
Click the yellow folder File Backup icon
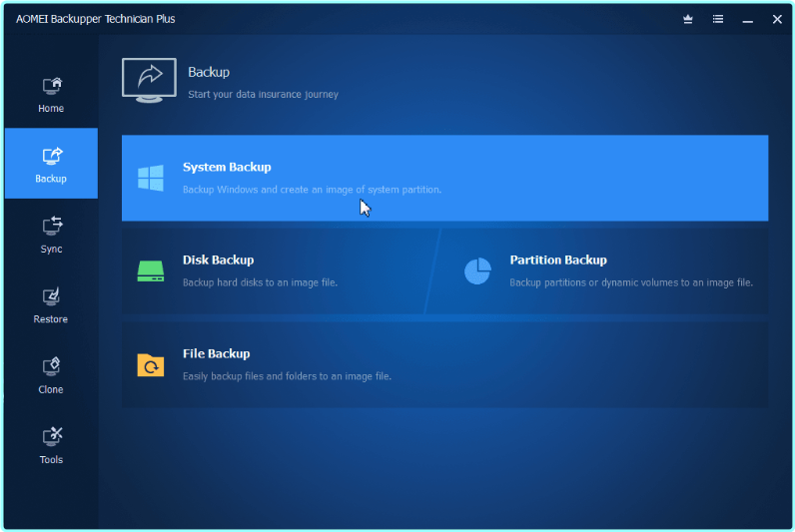[151, 364]
